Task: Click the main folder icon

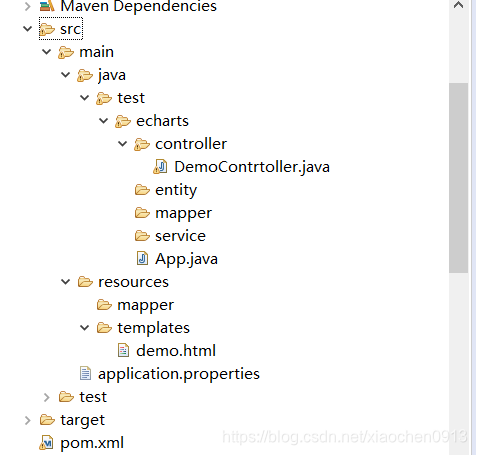Action: (x=66, y=52)
